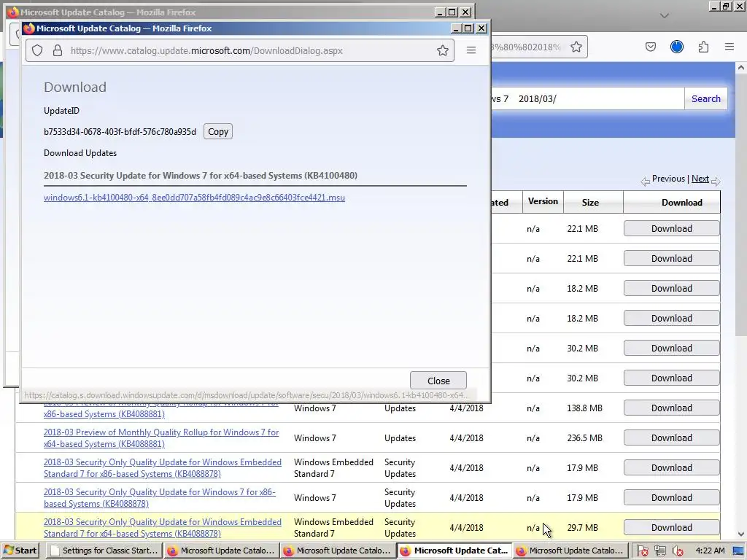747x560 pixels.
Task: Click the taskbar clock showing 4:22 AM
Action: 710,551
